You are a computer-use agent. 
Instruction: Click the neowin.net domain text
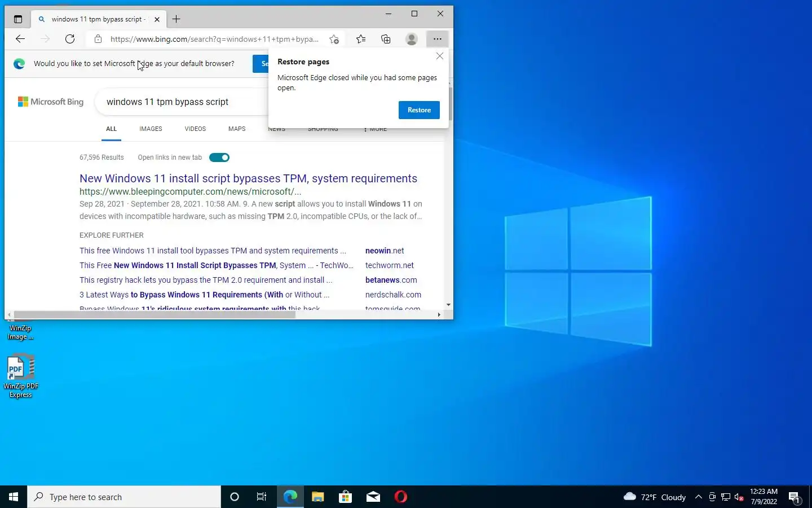[385, 251]
